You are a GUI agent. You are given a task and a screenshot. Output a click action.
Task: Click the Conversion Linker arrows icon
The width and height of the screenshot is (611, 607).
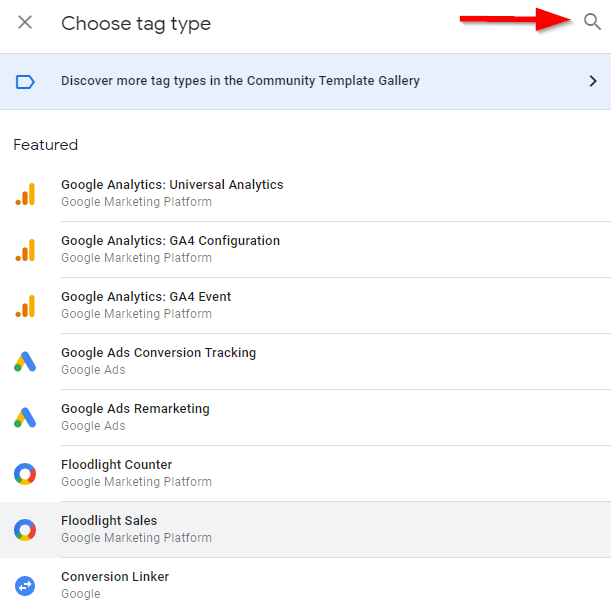(25, 586)
